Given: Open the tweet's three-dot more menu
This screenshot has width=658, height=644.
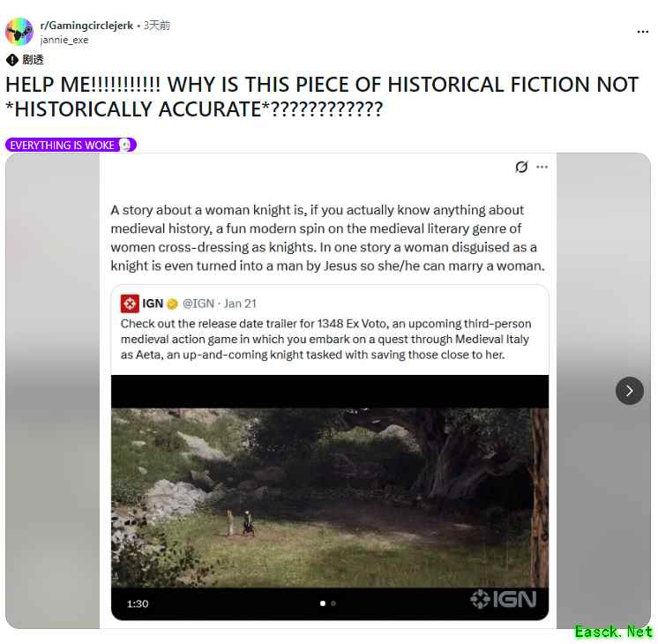Looking at the screenshot, I should (x=542, y=167).
